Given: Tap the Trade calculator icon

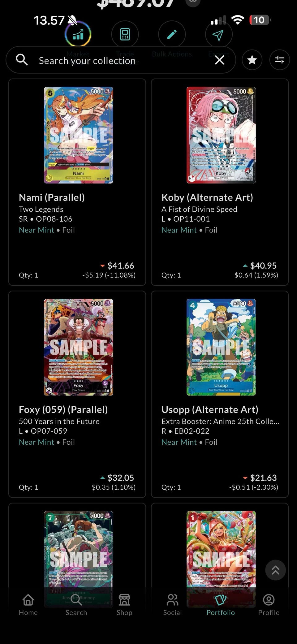Looking at the screenshot, I should (x=125, y=34).
